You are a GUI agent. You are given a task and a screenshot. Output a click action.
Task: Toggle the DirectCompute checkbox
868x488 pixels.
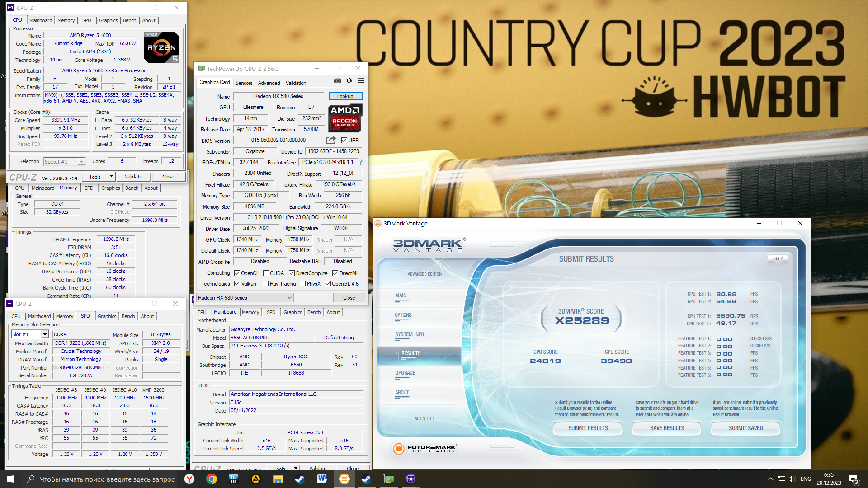pyautogui.click(x=292, y=273)
